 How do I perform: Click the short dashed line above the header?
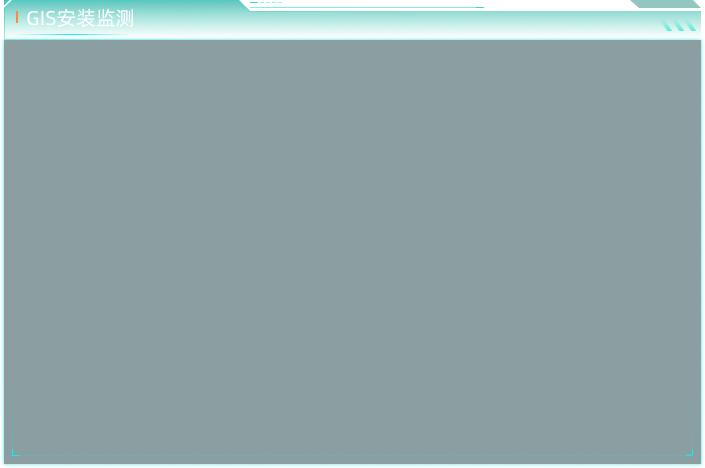266,3
